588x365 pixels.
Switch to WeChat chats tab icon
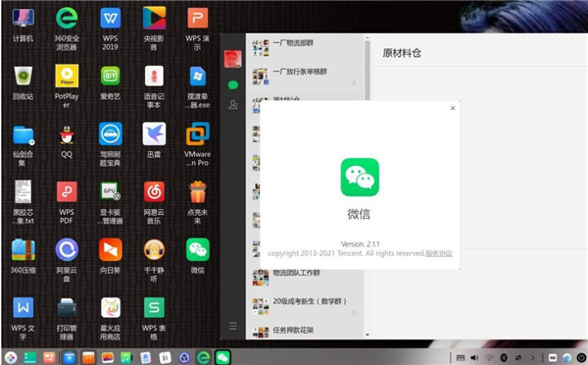pyautogui.click(x=233, y=85)
